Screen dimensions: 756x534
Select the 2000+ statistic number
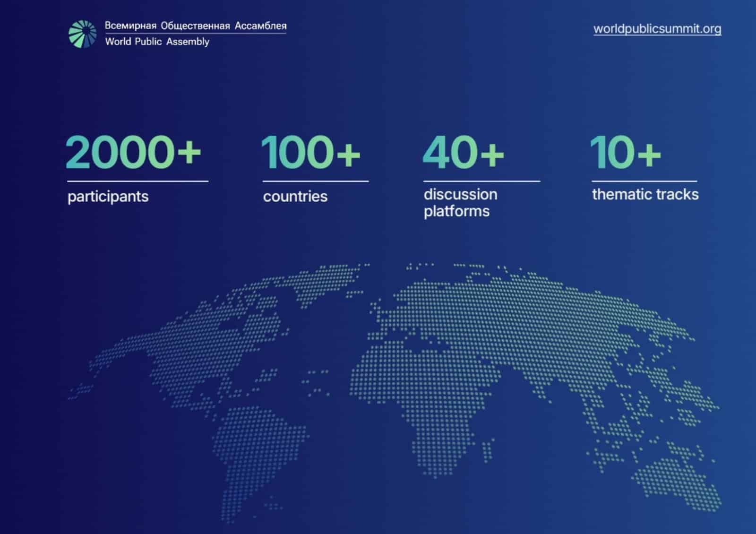pyautogui.click(x=133, y=152)
